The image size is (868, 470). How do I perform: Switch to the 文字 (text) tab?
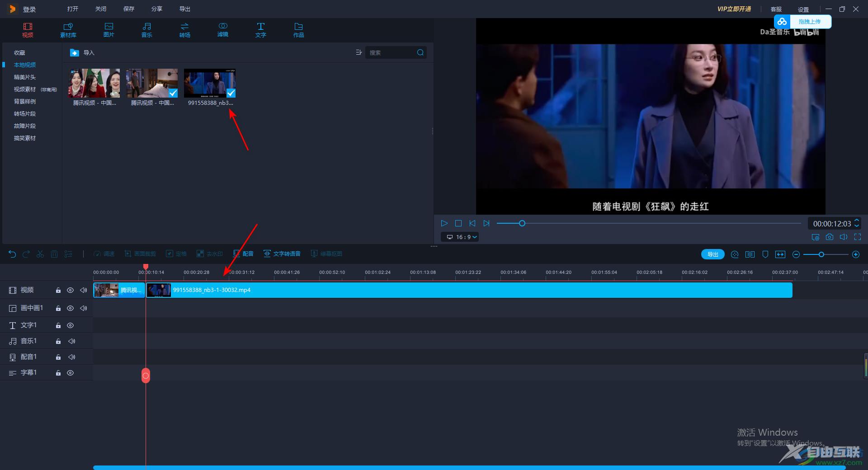pyautogui.click(x=261, y=30)
